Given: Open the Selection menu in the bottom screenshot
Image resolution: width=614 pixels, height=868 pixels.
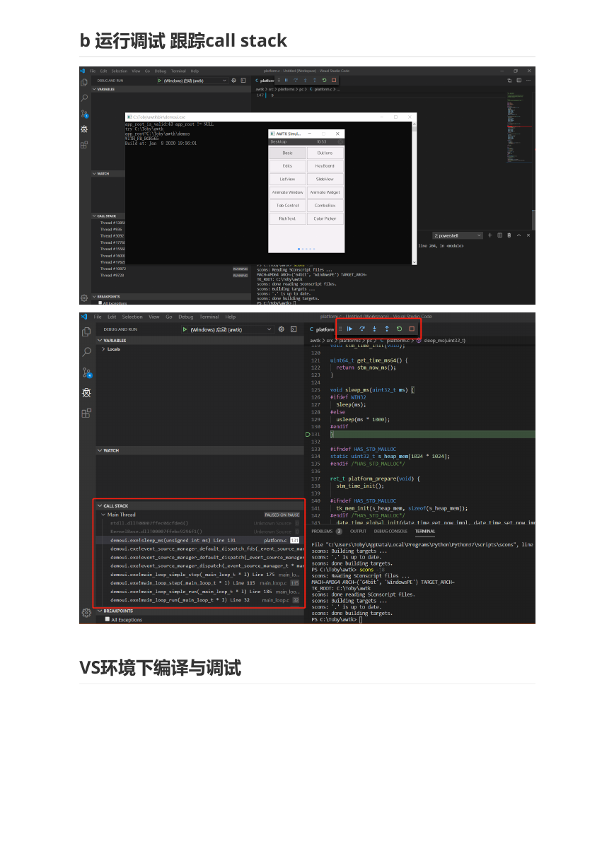Looking at the screenshot, I should pos(132,317).
